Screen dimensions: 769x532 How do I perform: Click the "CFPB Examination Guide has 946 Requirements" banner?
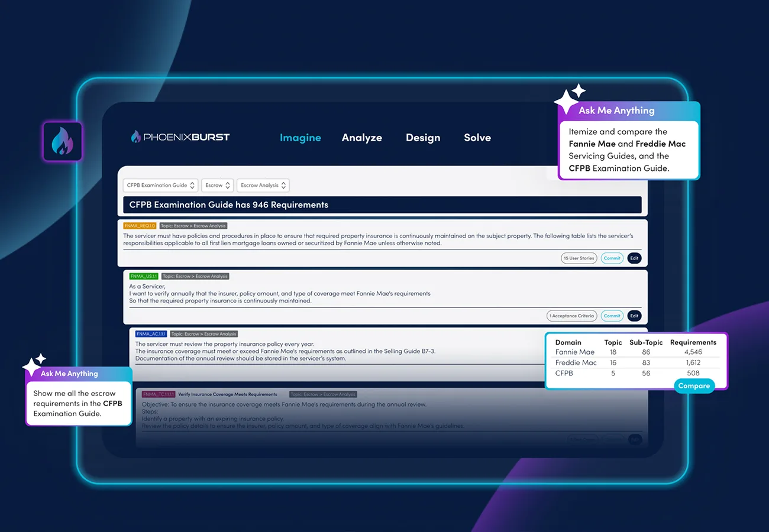[382, 205]
